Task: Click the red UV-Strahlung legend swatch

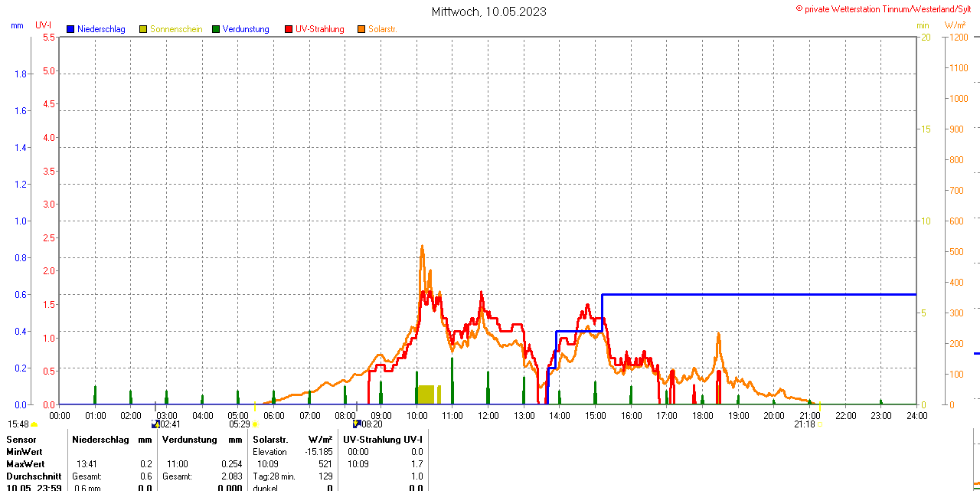Action: pos(289,29)
